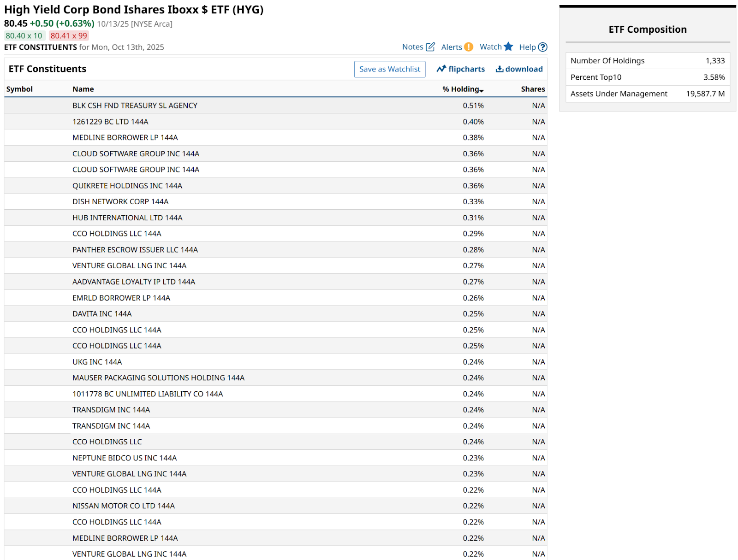Click the +0.50 (+0.63%) price change
This screenshot has height=560, width=738.
62,24
